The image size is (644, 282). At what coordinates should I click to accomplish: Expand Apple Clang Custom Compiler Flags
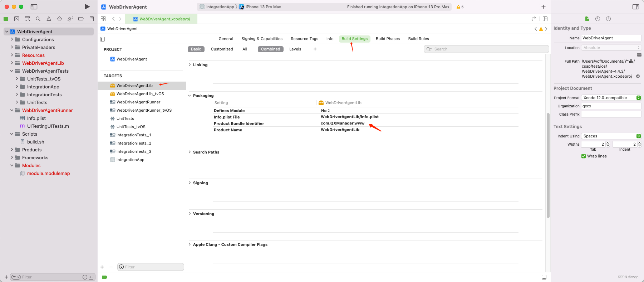[190, 244]
